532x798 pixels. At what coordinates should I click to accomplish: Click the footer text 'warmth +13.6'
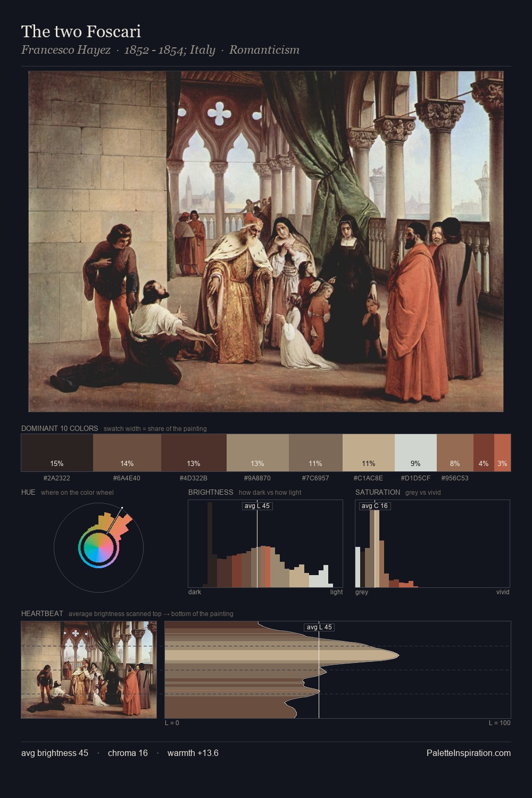[193, 753]
